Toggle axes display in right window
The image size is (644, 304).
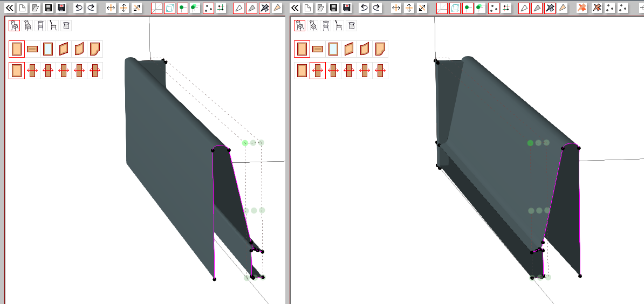pyautogui.click(x=442, y=8)
